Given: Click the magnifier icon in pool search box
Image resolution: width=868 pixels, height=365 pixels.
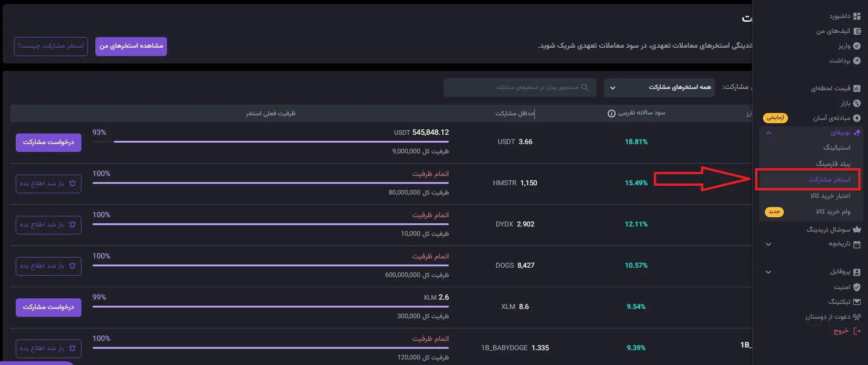Looking at the screenshot, I should [585, 88].
